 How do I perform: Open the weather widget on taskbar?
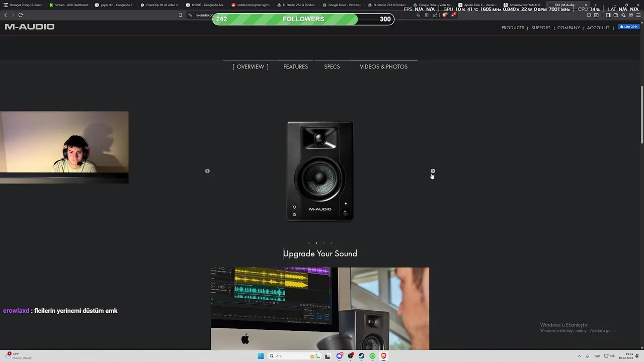point(19,355)
